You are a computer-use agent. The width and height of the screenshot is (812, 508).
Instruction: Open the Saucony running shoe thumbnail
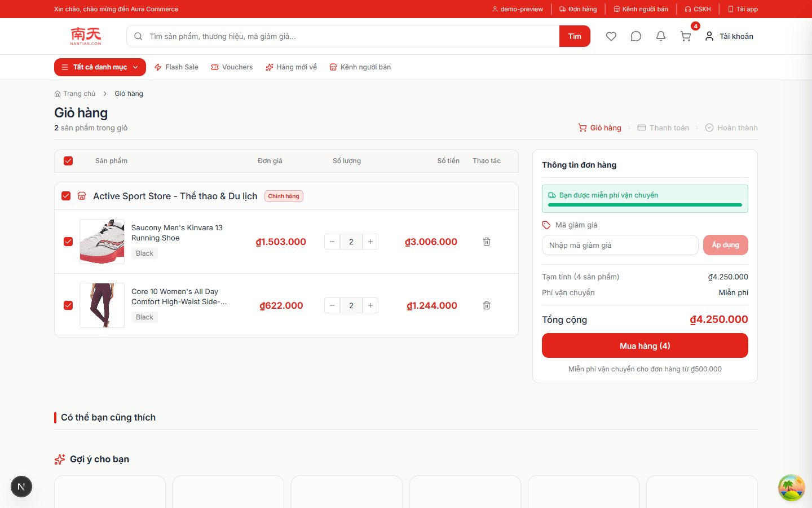[x=102, y=242]
